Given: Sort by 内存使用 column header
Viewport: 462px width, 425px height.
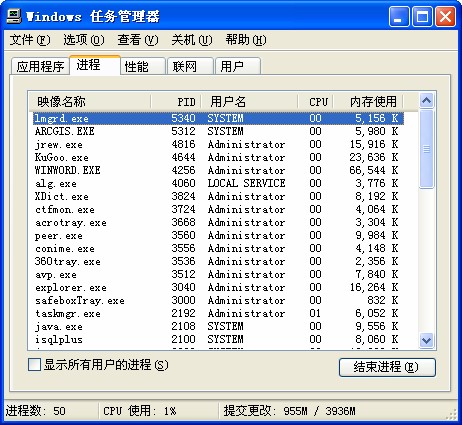Looking at the screenshot, I should [x=368, y=101].
